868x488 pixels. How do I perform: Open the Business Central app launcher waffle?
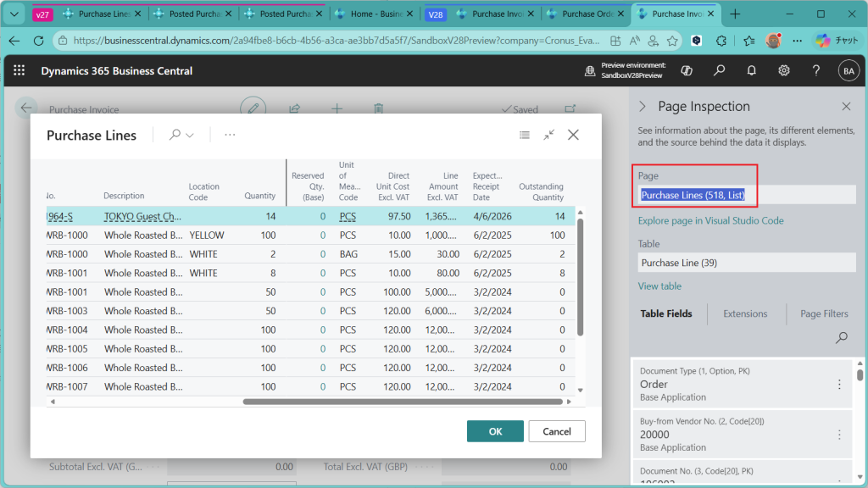click(19, 71)
